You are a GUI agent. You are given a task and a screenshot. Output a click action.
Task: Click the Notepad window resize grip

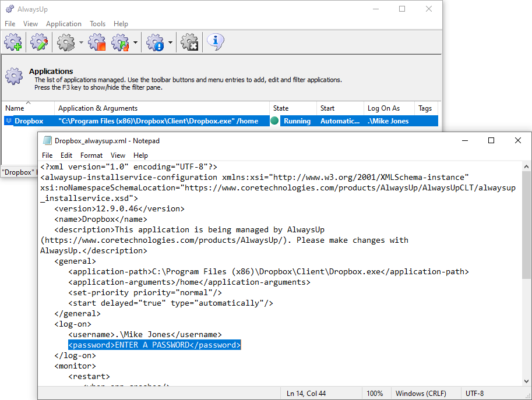pos(529,396)
